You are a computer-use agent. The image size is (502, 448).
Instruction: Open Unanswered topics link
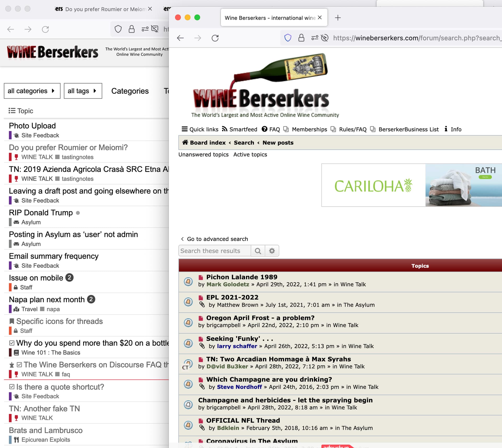pyautogui.click(x=203, y=154)
